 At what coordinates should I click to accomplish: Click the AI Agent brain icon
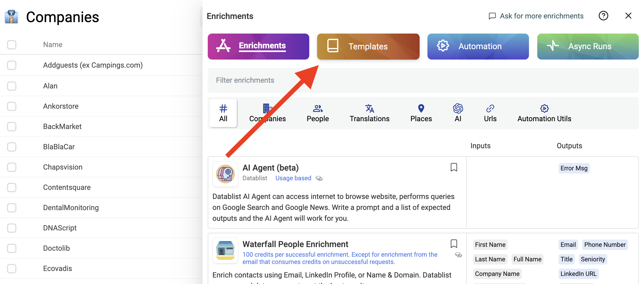[x=225, y=174]
